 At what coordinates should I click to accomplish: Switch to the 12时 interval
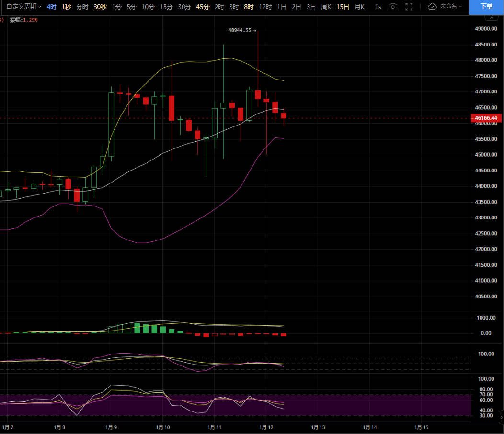point(265,7)
